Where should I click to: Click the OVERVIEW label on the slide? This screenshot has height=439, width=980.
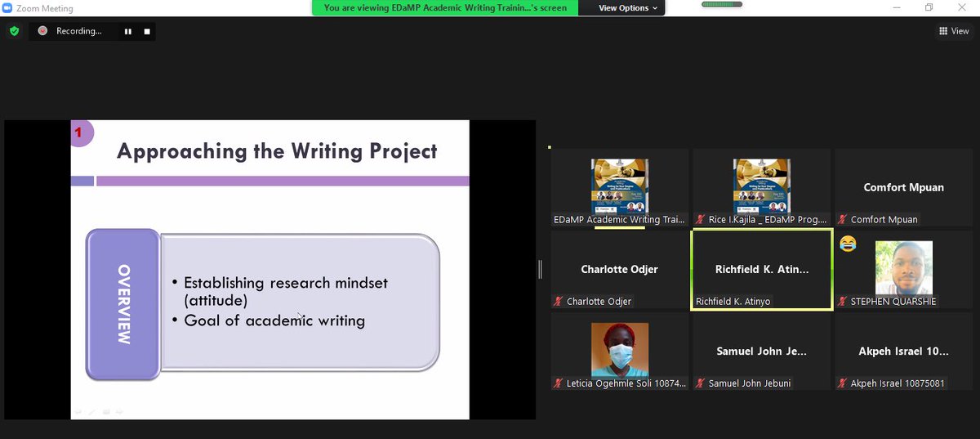point(123,303)
